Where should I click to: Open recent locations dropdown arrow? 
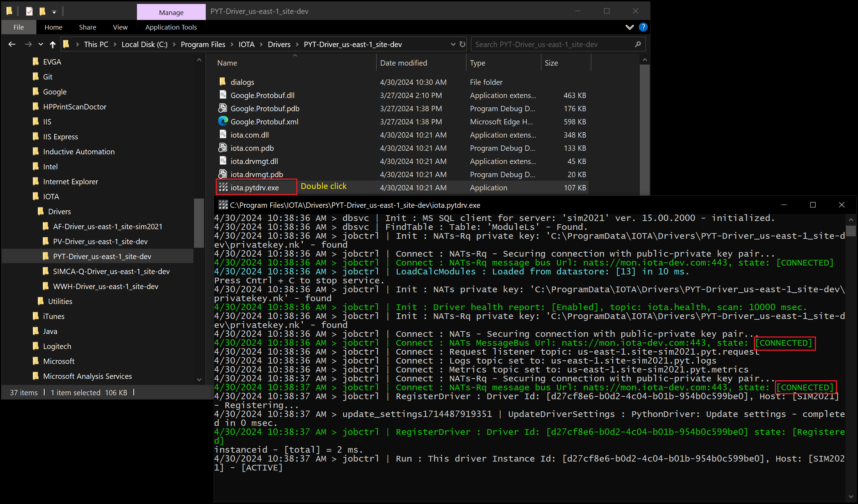pyautogui.click(x=41, y=44)
